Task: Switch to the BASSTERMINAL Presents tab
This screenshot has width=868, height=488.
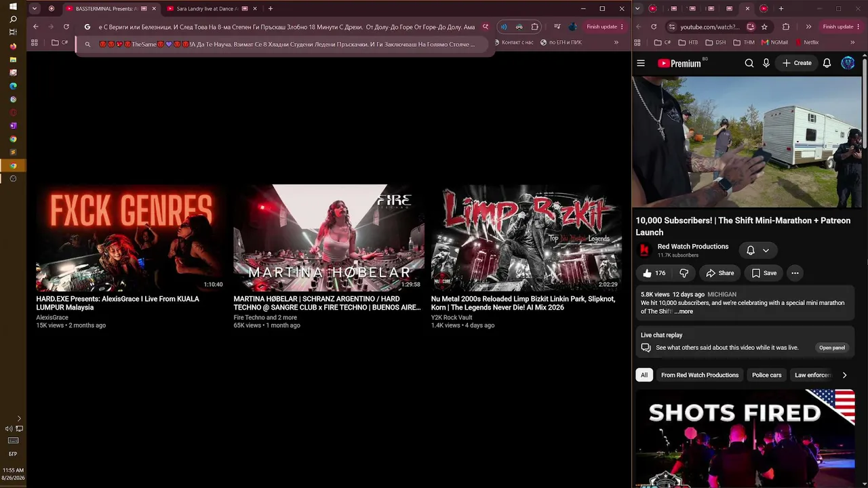Action: [x=112, y=9]
